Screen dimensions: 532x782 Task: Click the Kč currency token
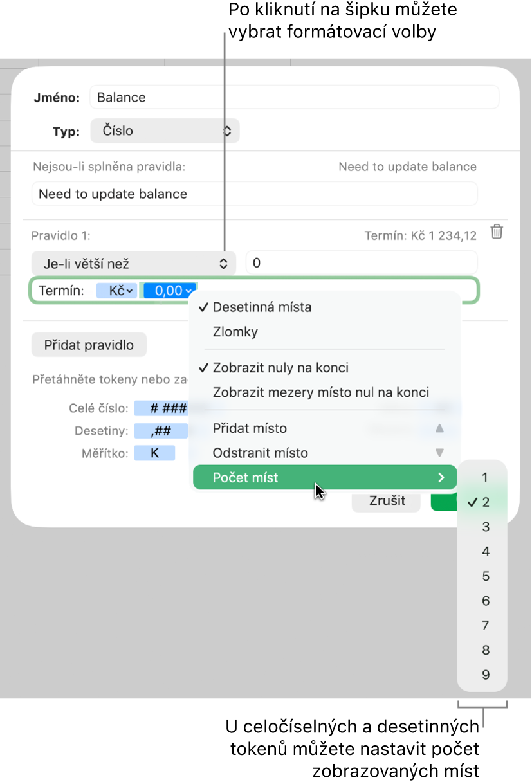pos(116,291)
